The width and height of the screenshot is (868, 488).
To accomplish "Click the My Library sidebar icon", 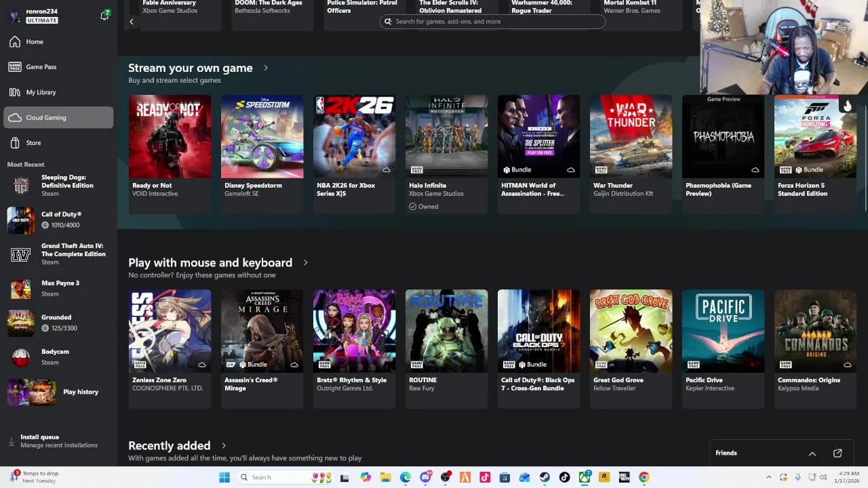I will tap(15, 92).
